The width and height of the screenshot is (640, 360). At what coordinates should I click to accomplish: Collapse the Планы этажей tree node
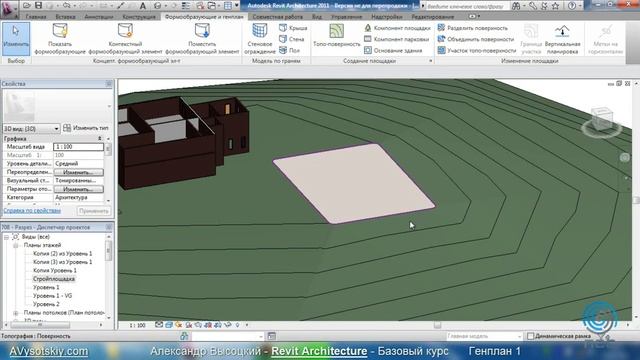(x=16, y=245)
